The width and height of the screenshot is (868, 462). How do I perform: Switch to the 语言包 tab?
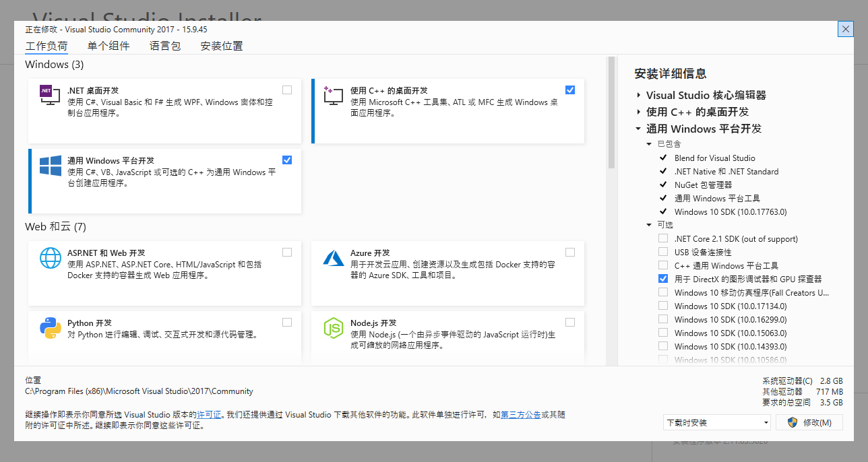tap(165, 46)
